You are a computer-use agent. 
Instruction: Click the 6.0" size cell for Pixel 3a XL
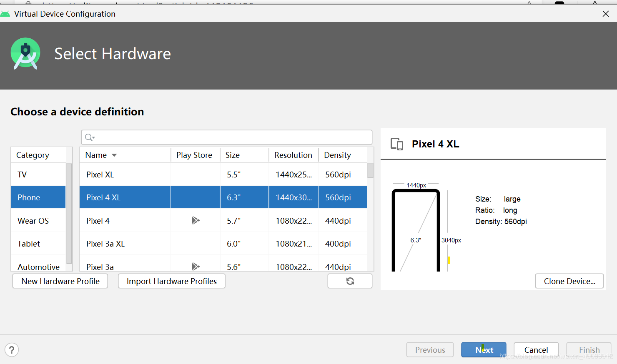click(244, 244)
